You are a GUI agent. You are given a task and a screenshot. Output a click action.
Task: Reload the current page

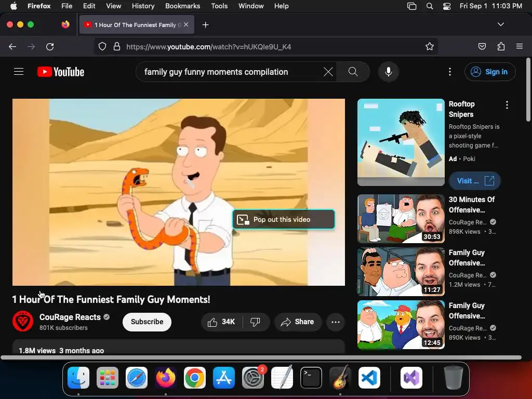click(x=50, y=46)
